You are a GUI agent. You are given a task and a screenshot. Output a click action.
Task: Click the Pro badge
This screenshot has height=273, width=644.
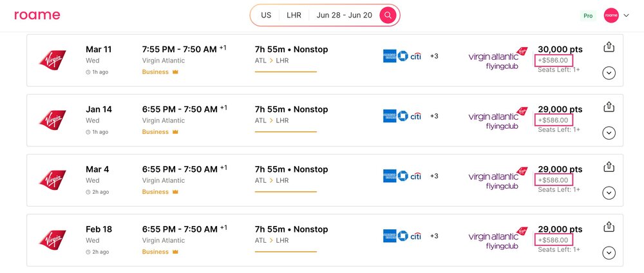pyautogui.click(x=587, y=15)
